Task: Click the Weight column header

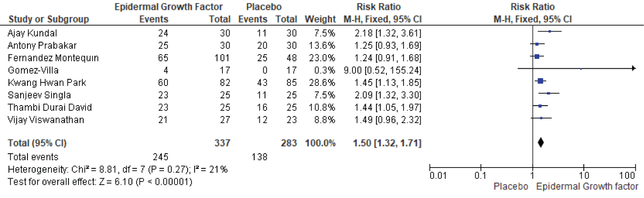Action: click(320, 19)
